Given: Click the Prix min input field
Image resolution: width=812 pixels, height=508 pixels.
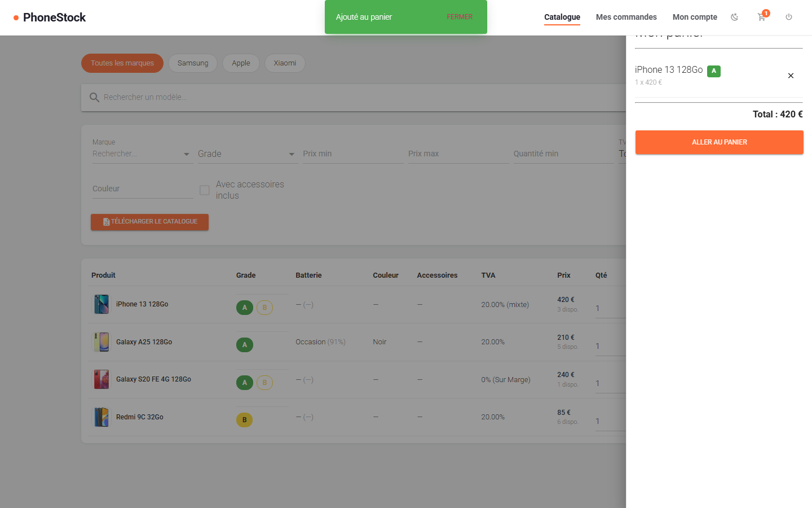Looking at the screenshot, I should [x=353, y=154].
